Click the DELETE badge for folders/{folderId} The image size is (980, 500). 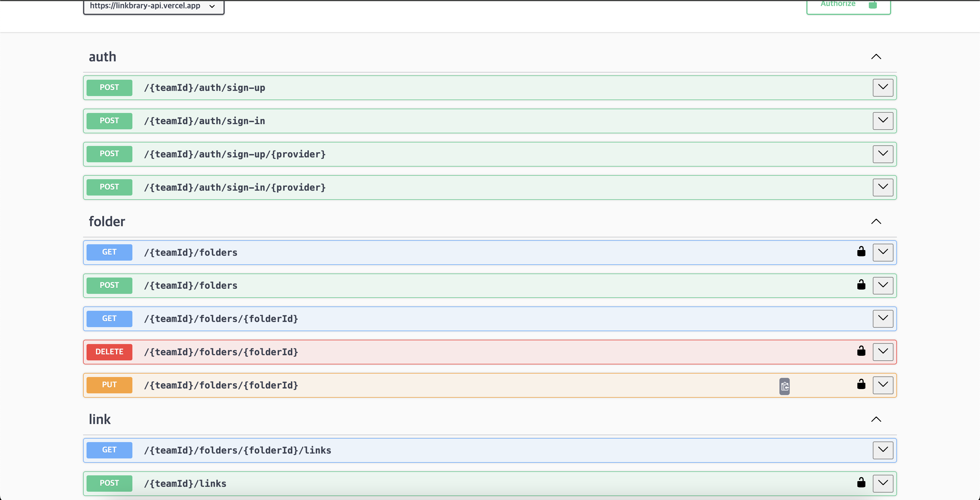tap(109, 352)
